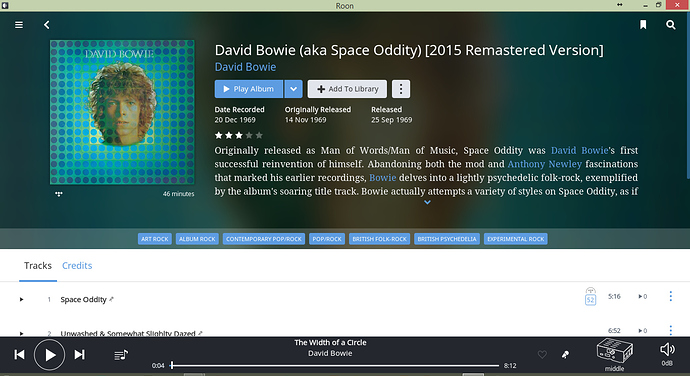Open the play queue icon
Viewport: 690px width, 376px height.
click(121, 355)
